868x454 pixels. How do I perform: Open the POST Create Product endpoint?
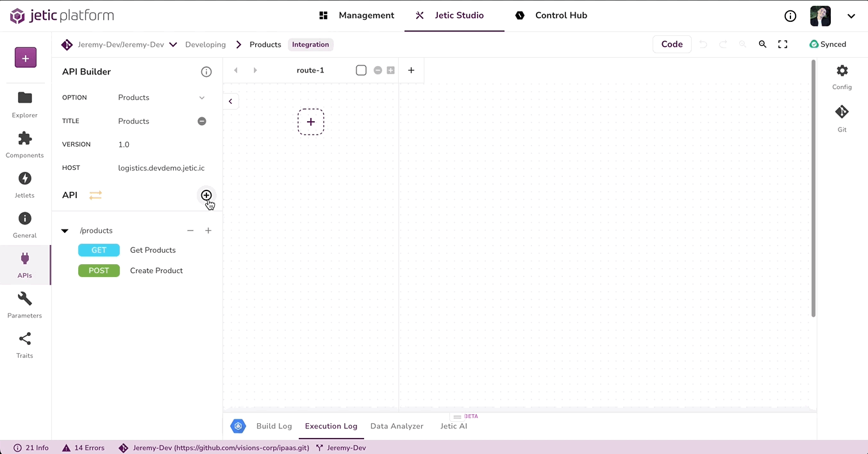pos(132,271)
